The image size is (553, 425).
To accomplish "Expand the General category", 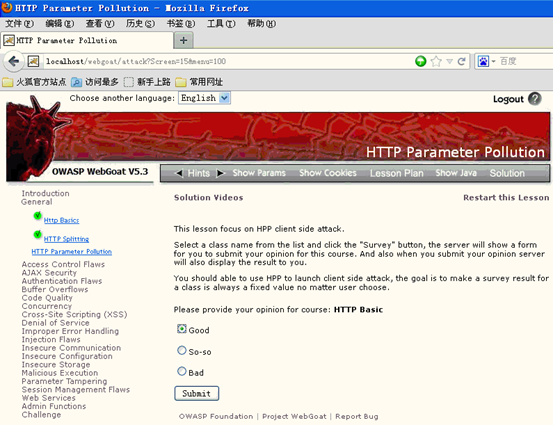I will pyautogui.click(x=36, y=202).
